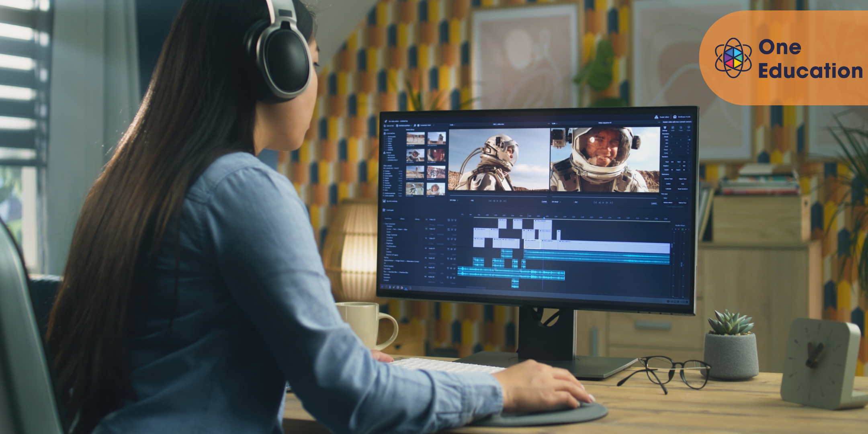Play the Video sequence viewer
The width and height of the screenshot is (868, 434).
pyautogui.click(x=603, y=203)
